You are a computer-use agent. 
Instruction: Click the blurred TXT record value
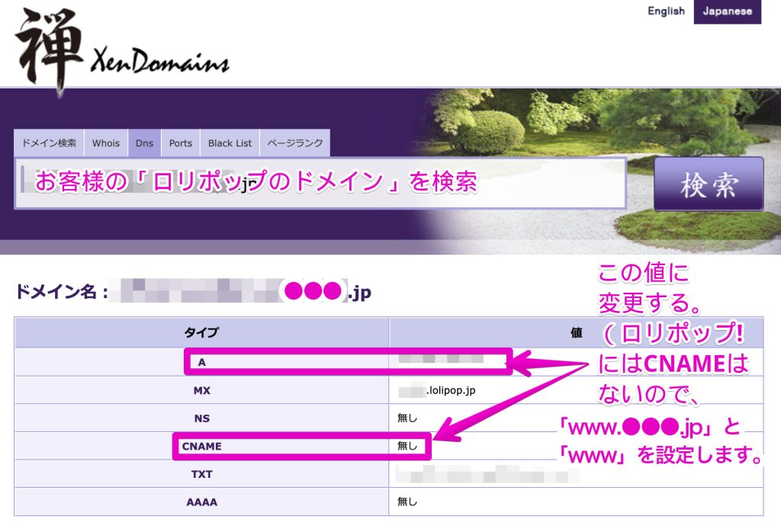point(487,474)
